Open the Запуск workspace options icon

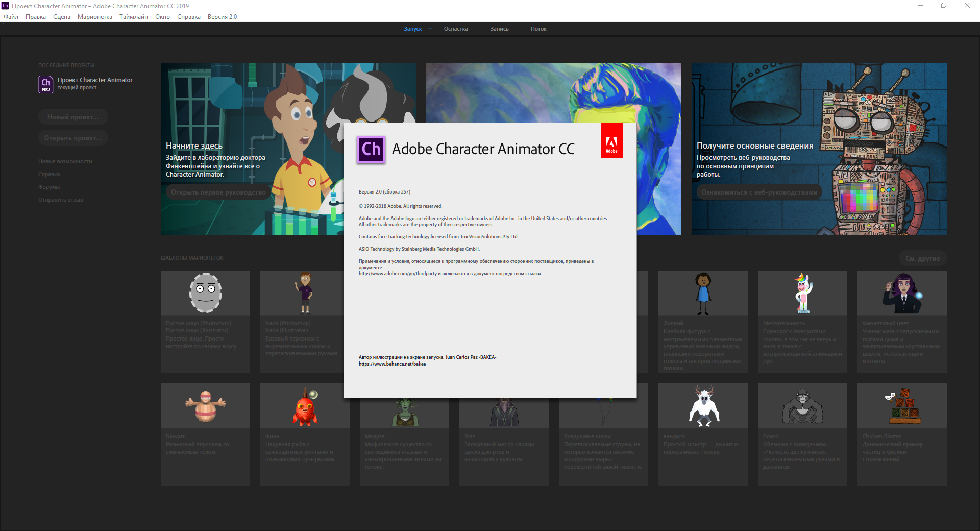(x=430, y=29)
